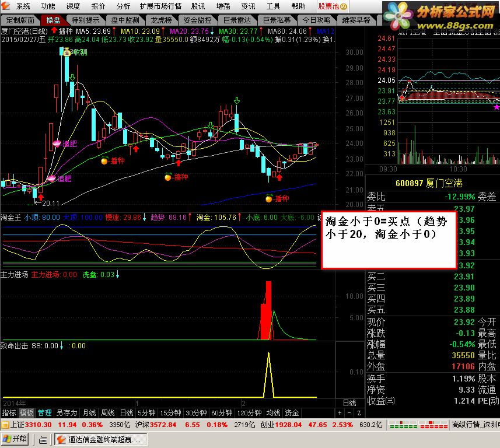
Task: Switch to the 巨景雷达 tab
Action: click(237, 20)
